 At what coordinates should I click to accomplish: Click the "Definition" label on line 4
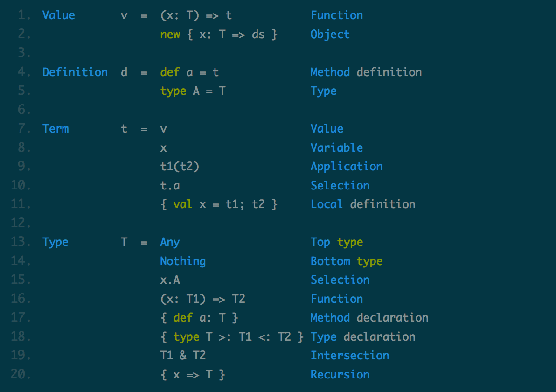[75, 72]
